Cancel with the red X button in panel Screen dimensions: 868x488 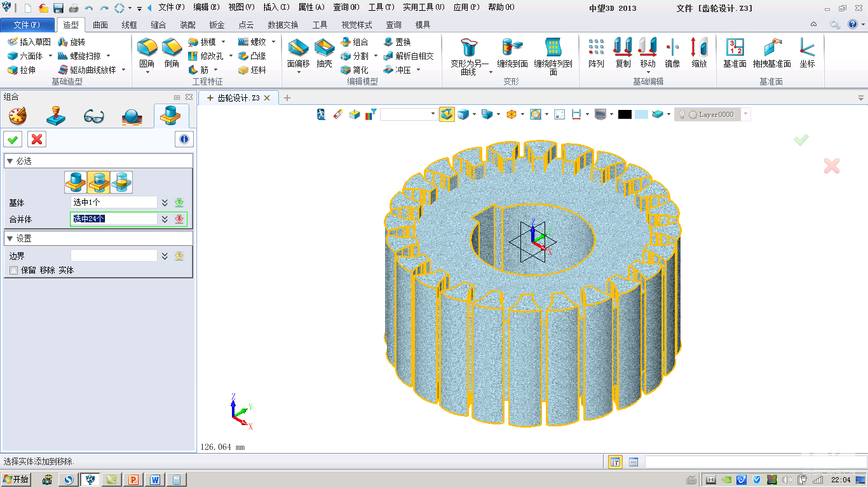pos(37,139)
